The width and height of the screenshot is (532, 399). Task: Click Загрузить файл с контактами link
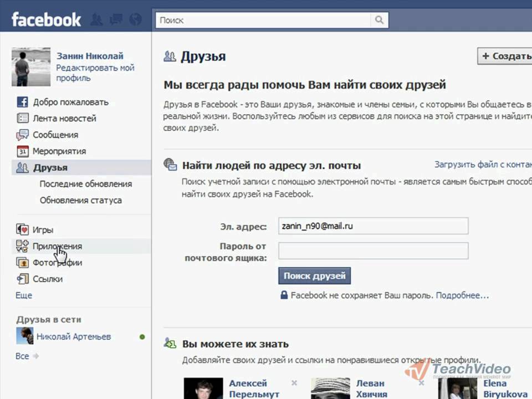pos(483,165)
